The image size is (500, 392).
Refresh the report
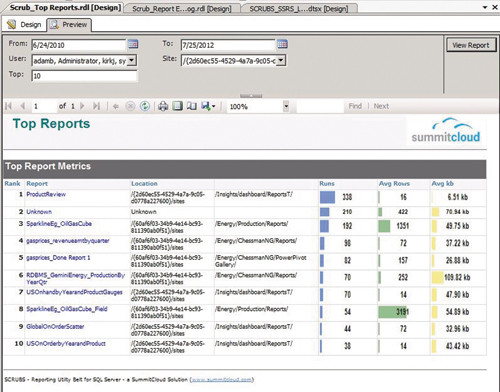145,106
